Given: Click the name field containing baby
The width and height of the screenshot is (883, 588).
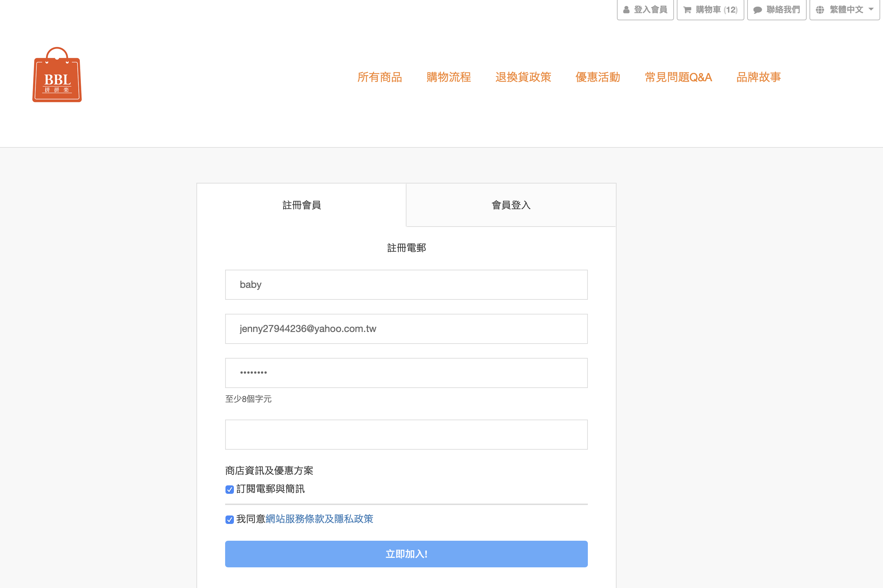Looking at the screenshot, I should point(406,285).
